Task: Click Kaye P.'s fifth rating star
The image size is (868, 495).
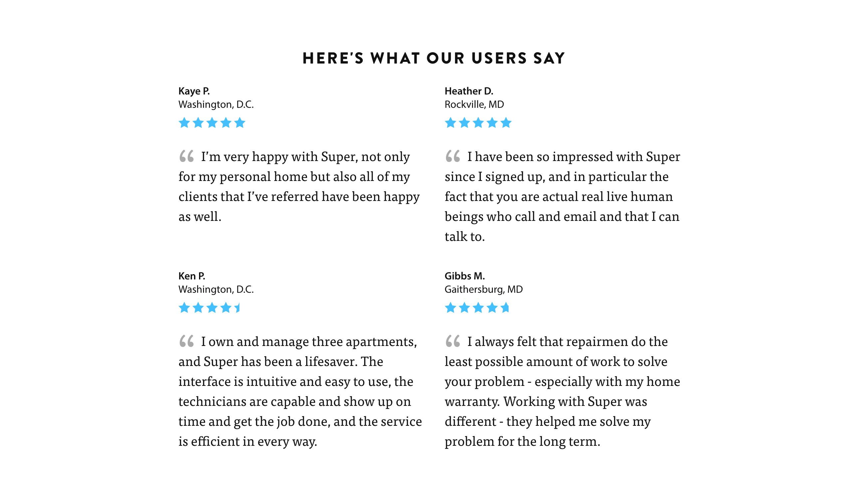Action: [x=240, y=122]
